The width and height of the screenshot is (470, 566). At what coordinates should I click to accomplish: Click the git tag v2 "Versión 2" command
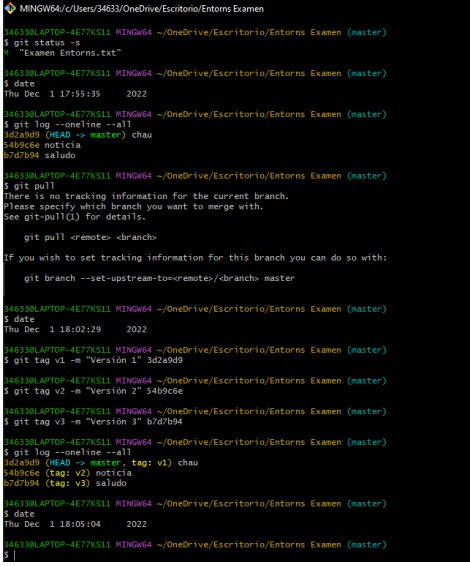[x=93, y=391]
